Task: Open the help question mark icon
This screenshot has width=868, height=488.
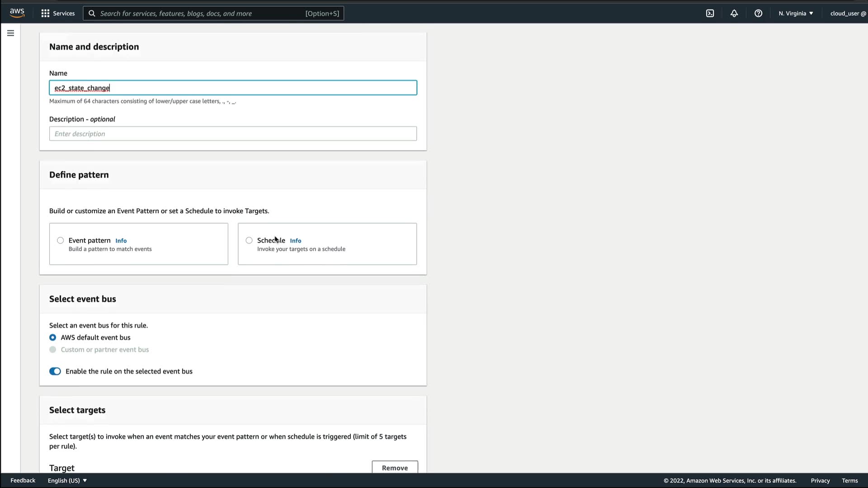Action: coord(758,14)
